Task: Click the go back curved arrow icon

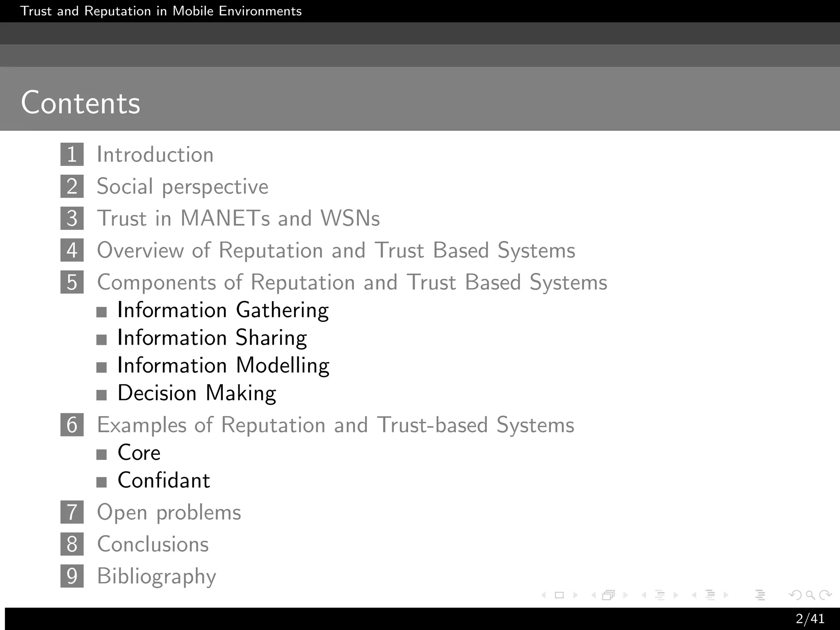Action: pyautogui.click(x=796, y=595)
